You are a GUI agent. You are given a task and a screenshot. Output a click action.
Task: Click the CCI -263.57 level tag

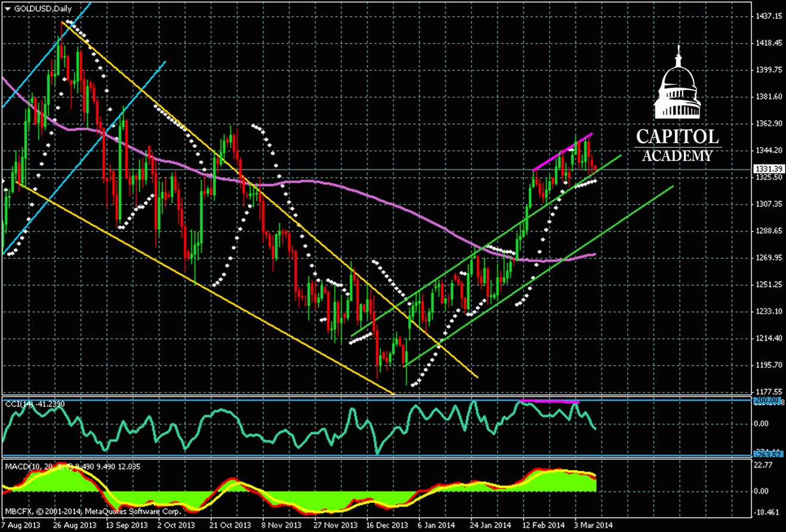[x=767, y=456]
